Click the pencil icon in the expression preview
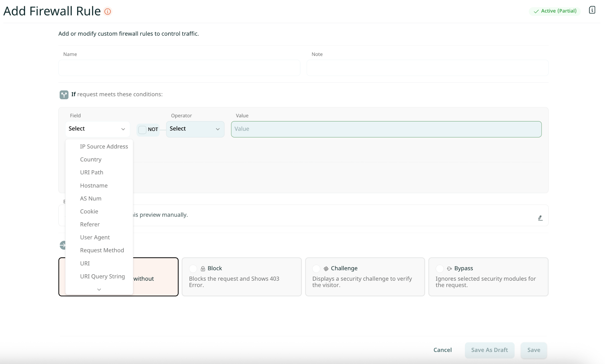The height and width of the screenshot is (364, 605). (x=540, y=218)
